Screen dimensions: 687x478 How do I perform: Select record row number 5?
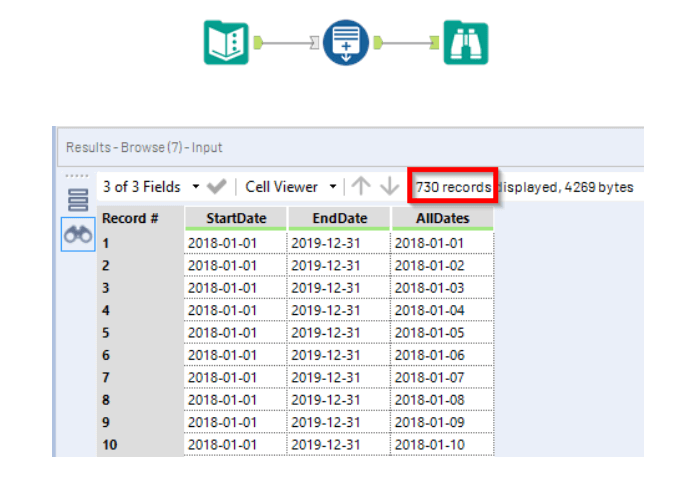tap(140, 333)
